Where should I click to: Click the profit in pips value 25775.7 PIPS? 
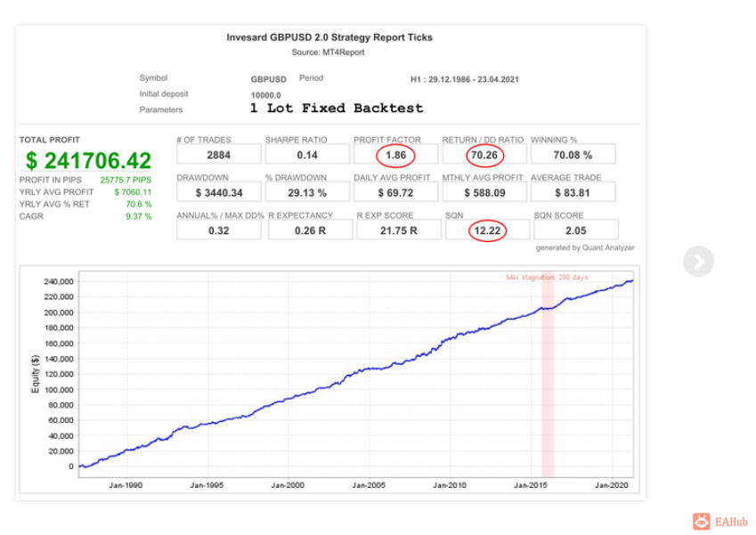tap(126, 180)
